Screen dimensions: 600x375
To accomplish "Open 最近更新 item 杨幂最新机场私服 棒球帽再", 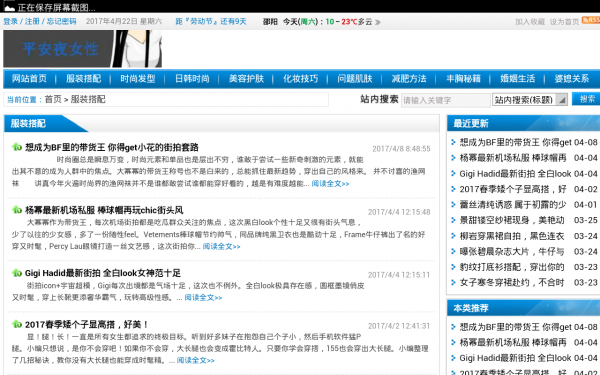I will 513,158.
